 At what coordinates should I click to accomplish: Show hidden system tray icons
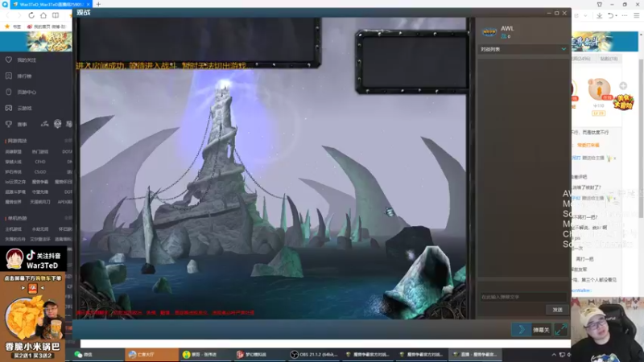coord(554,355)
